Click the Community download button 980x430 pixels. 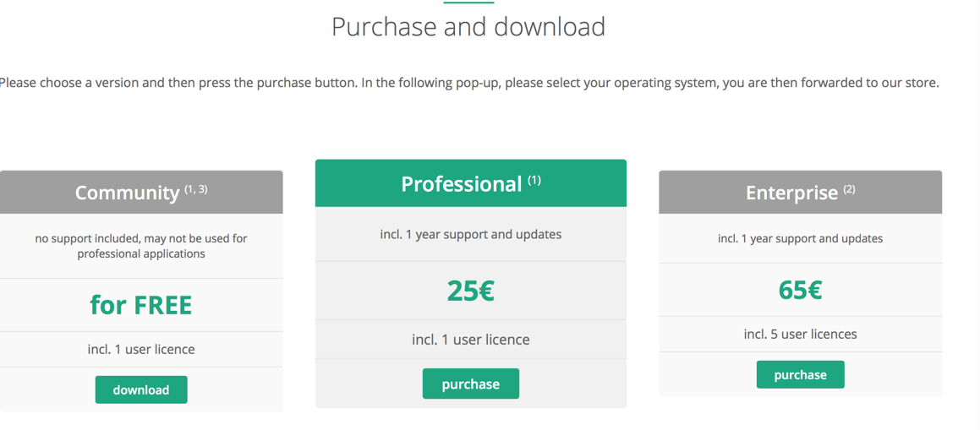(x=141, y=389)
